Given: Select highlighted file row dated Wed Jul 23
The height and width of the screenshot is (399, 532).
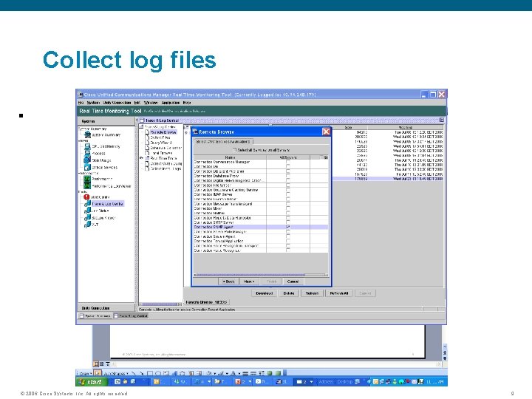Looking at the screenshot, I should coord(388,179).
